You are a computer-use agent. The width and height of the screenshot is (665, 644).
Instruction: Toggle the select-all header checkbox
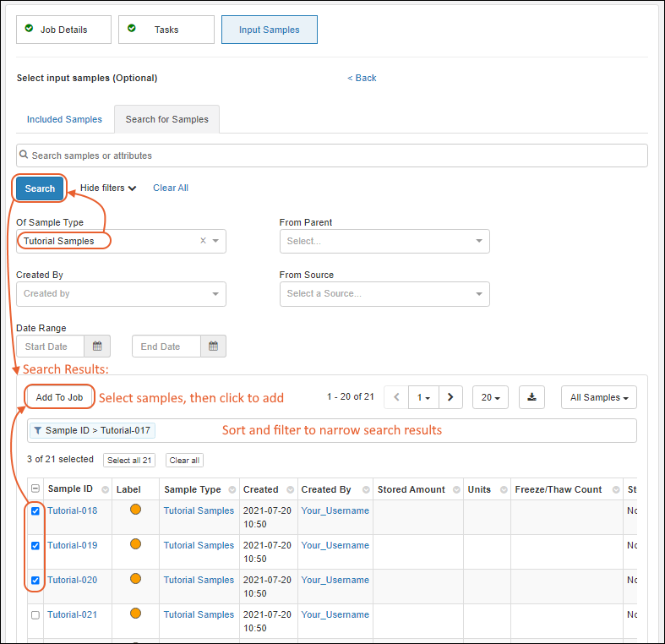[x=35, y=488]
